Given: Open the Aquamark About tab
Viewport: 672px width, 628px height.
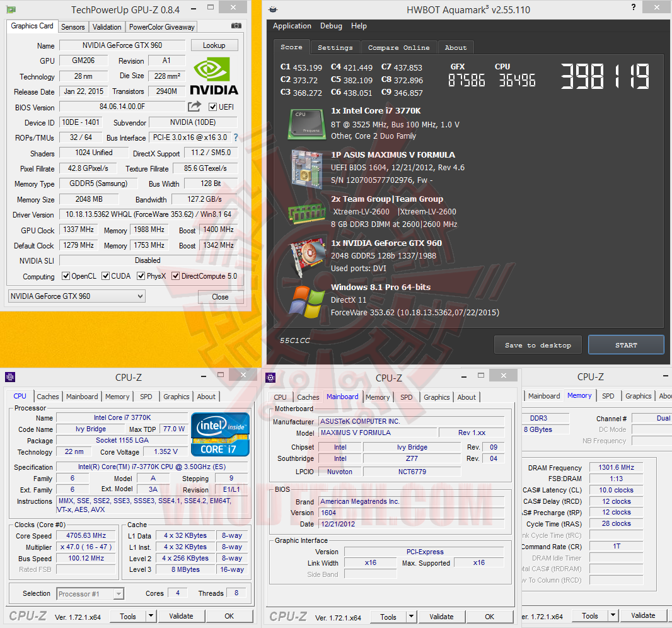Looking at the screenshot, I should [x=456, y=47].
